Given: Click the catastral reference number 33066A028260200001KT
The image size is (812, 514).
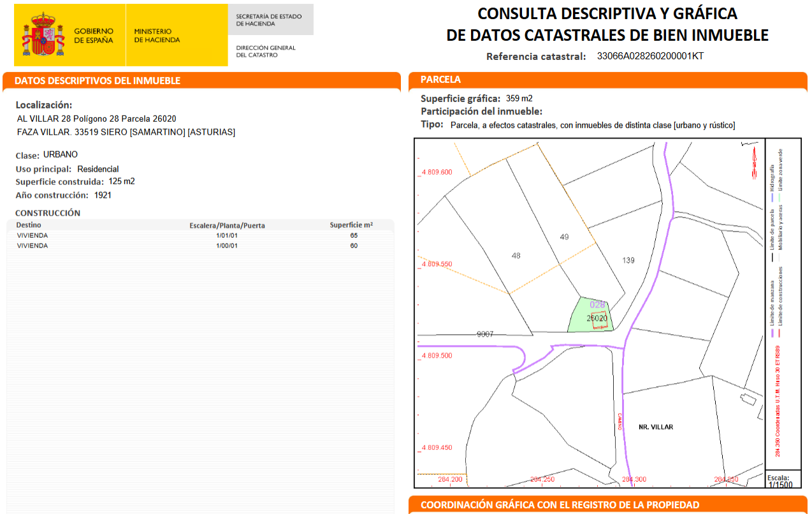Looking at the screenshot, I should click(650, 56).
